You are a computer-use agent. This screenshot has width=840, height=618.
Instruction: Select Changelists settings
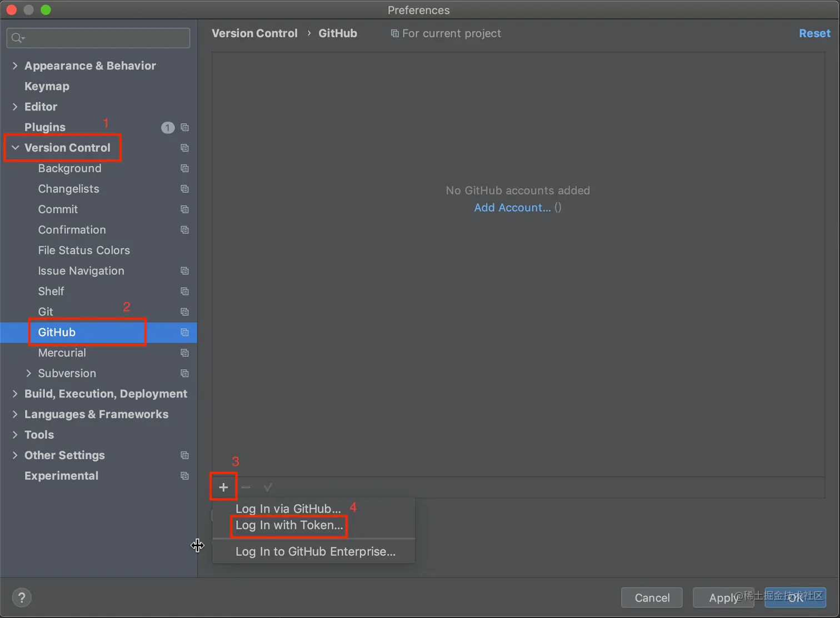click(x=68, y=189)
